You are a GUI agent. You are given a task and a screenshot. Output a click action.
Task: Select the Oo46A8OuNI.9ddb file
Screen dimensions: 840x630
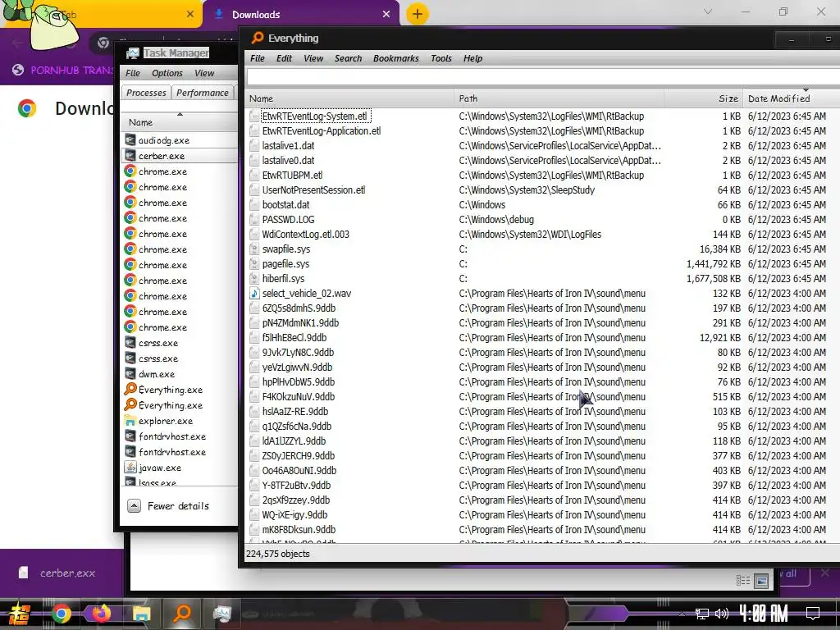(x=299, y=470)
